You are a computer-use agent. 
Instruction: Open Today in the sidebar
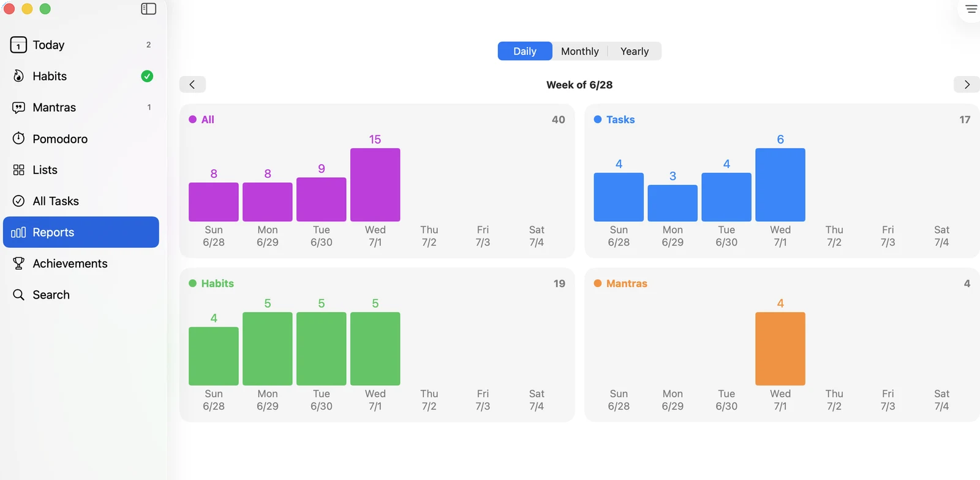tap(81, 45)
